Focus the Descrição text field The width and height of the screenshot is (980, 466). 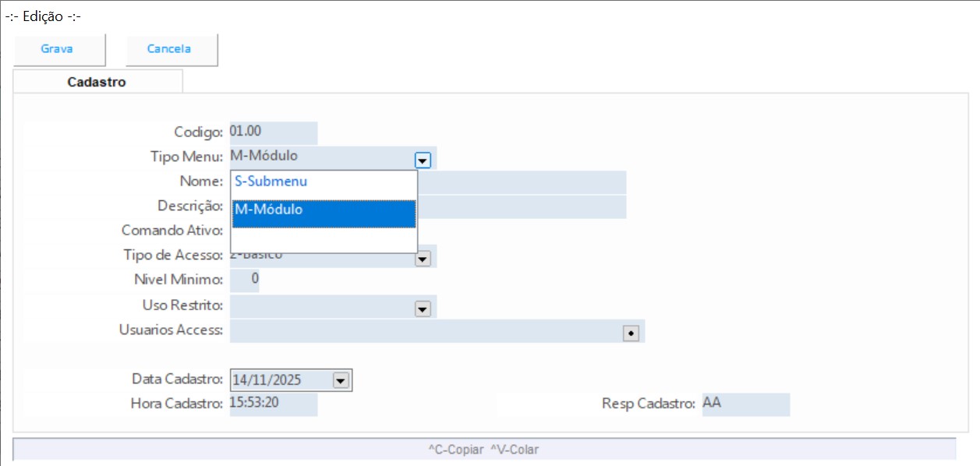pos(521,207)
